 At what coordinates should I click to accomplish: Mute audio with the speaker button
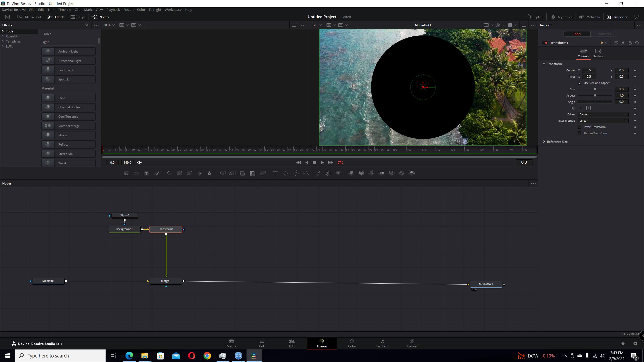[x=139, y=163]
